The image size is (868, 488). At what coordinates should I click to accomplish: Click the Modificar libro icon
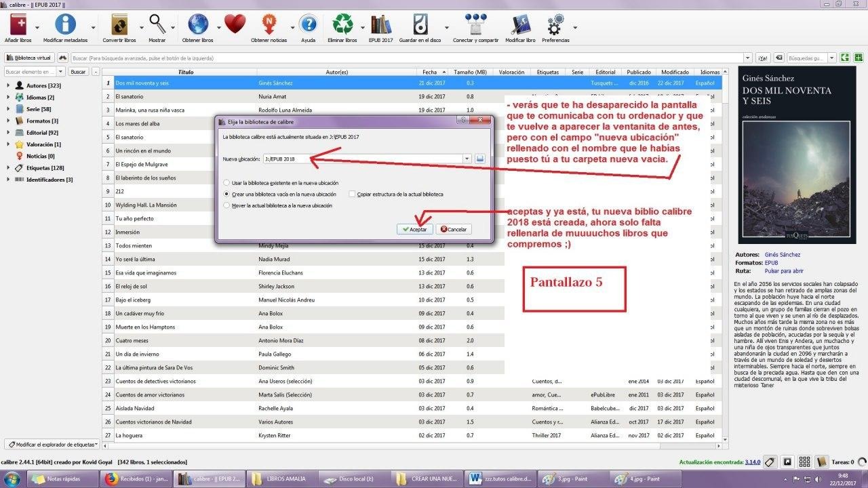tap(520, 25)
